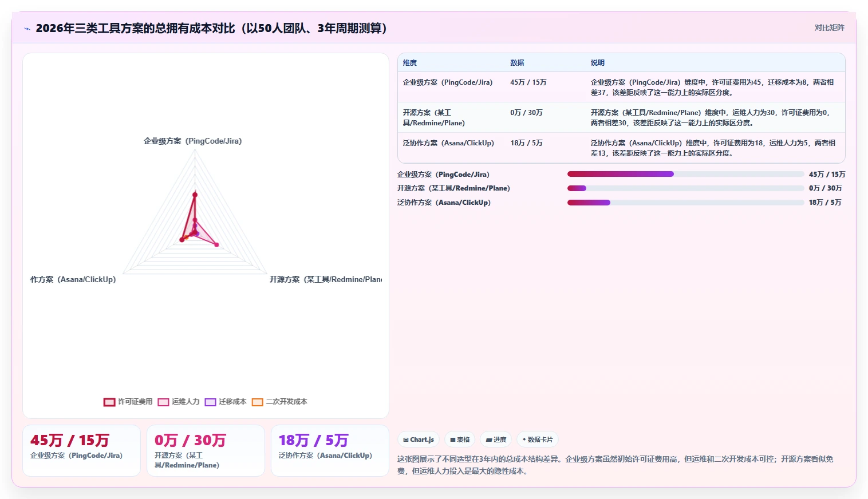Click the small icon beside the 2026年 title
The image size is (868, 499).
pyautogui.click(x=27, y=29)
